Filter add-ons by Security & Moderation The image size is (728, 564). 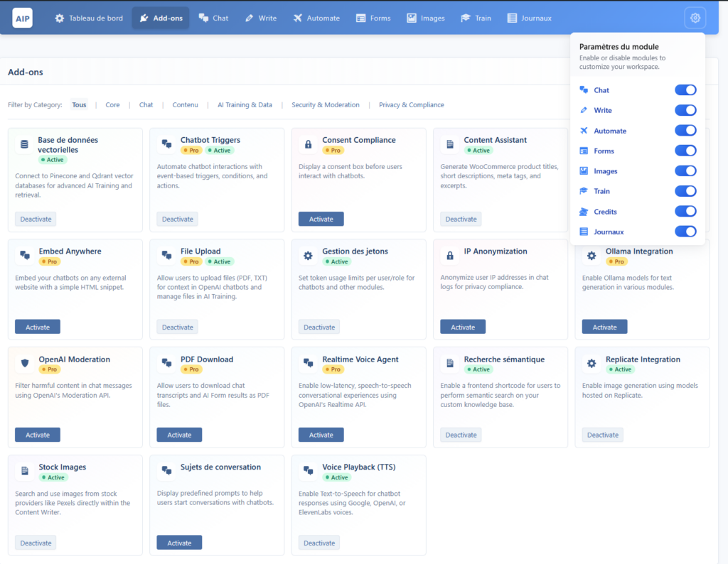(326, 105)
